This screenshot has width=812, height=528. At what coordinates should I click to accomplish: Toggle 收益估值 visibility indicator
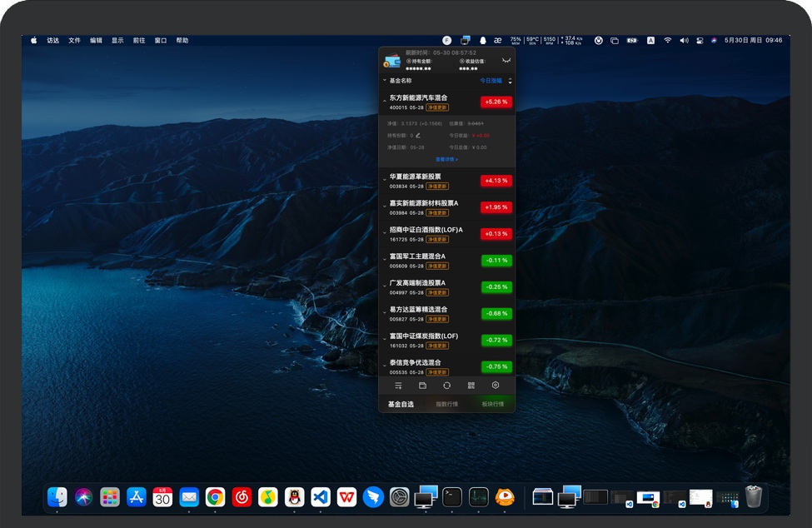462,61
